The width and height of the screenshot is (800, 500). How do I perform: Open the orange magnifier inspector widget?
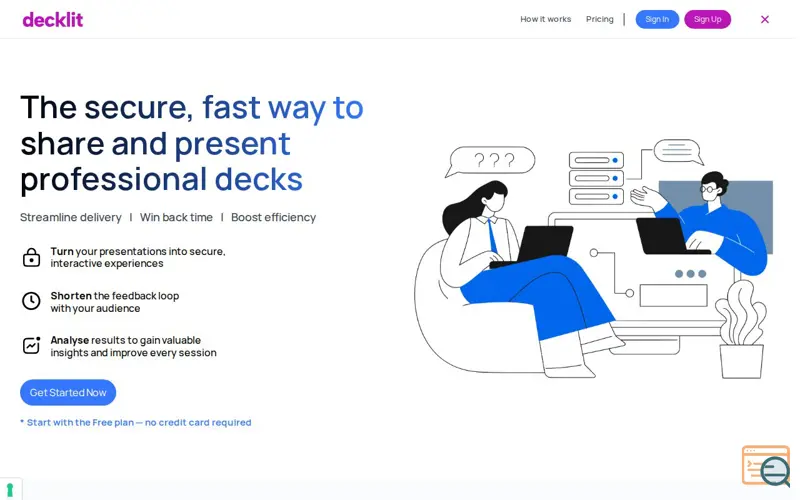tap(765, 466)
